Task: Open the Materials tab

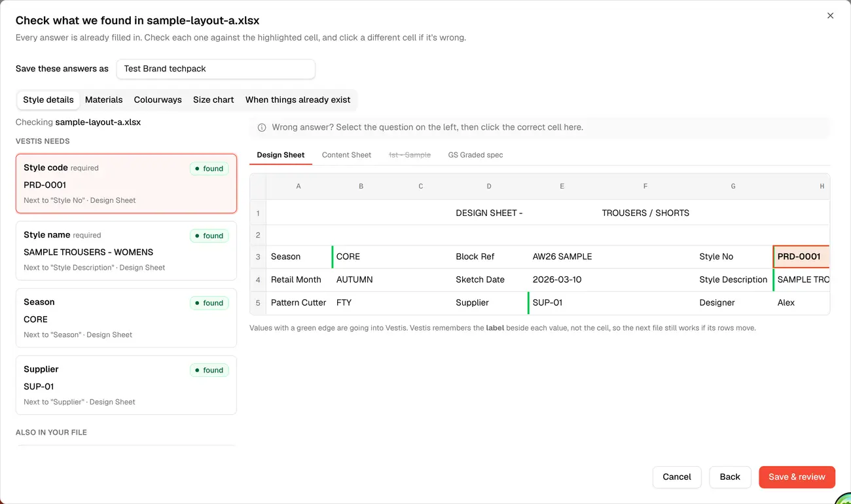Action: [104, 100]
